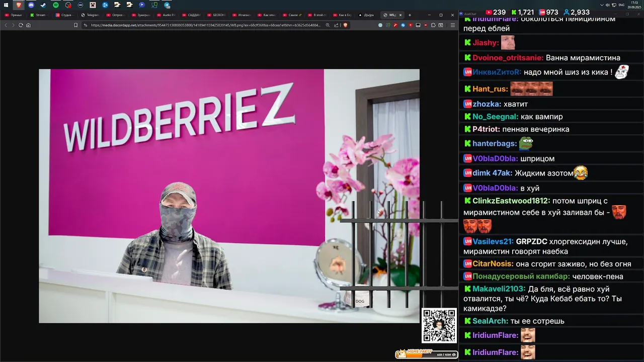Image resolution: width=644 pixels, height=362 pixels.
Task: Open the Windows Start menu
Action: click(x=6, y=5)
